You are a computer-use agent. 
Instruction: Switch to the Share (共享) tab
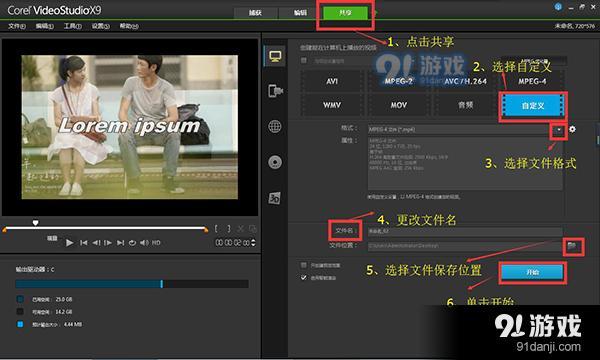(x=346, y=13)
